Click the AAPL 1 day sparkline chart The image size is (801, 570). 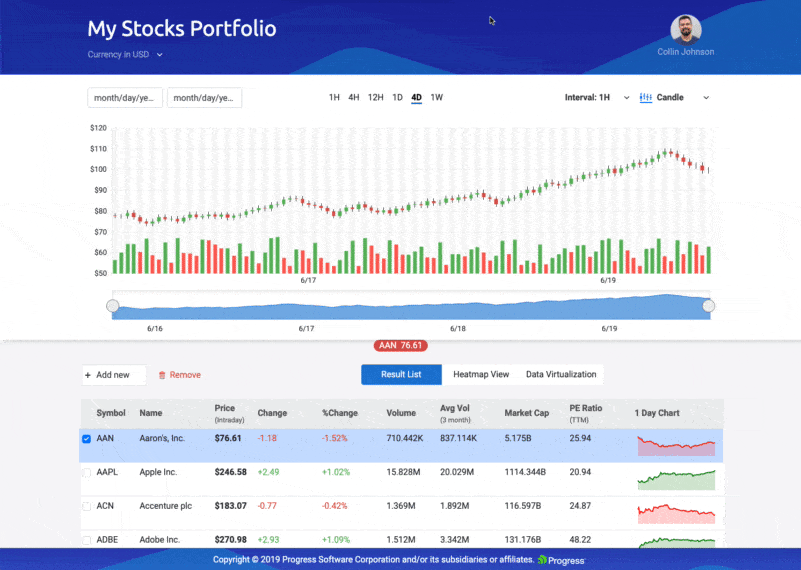pos(676,480)
